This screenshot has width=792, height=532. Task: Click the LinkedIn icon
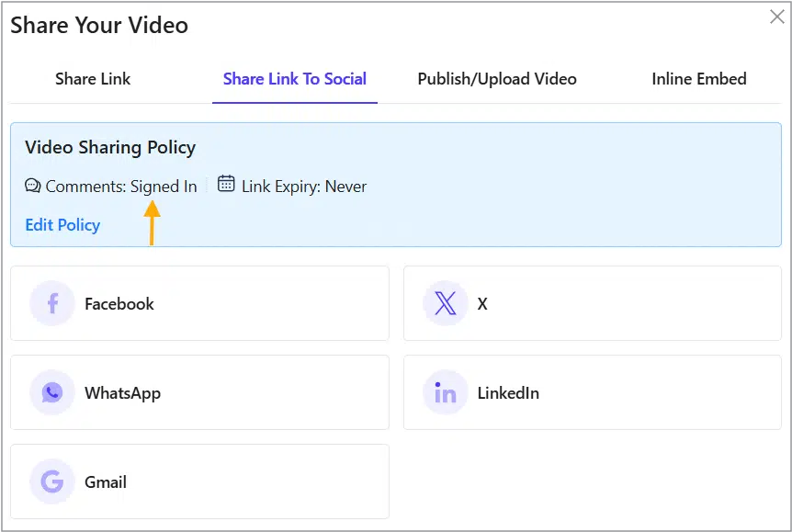point(445,392)
